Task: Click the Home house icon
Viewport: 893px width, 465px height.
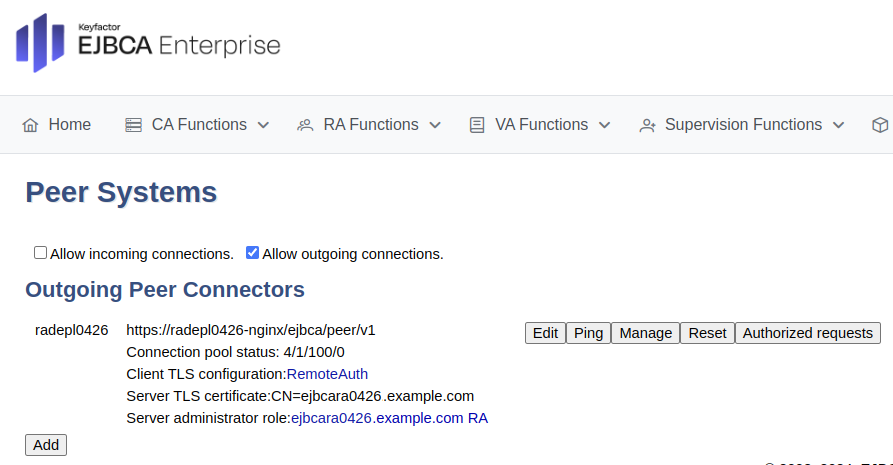Action: (30, 125)
